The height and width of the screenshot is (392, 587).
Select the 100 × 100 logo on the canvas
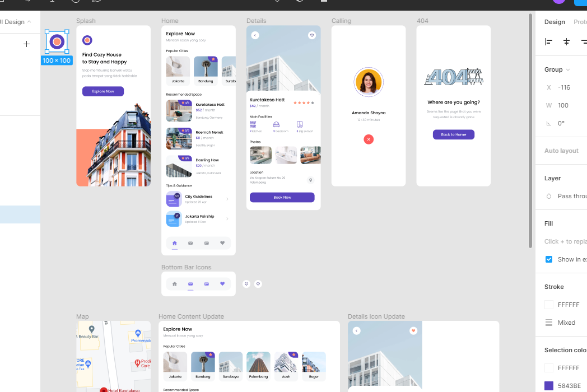(57, 41)
